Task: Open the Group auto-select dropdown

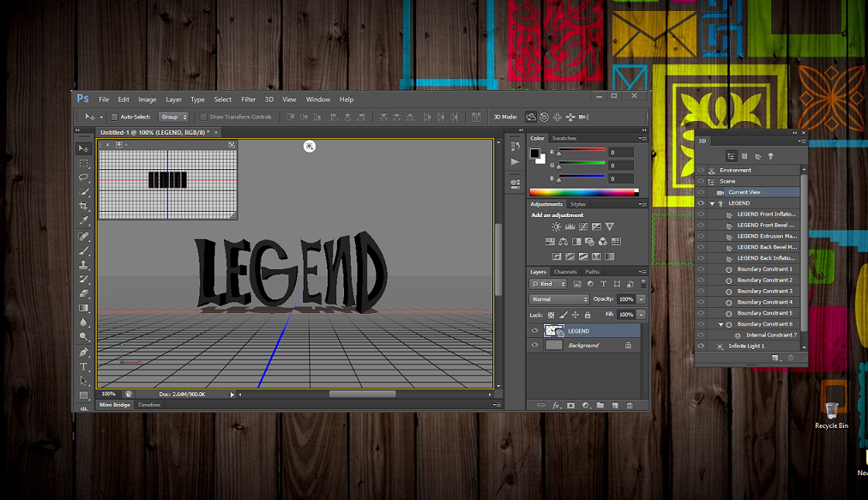Action: tap(173, 117)
